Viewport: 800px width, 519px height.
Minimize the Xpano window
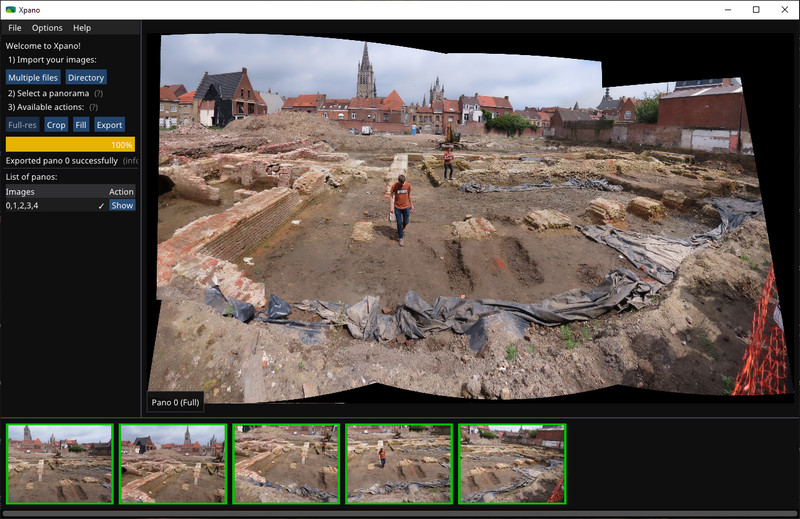pyautogui.click(x=728, y=10)
